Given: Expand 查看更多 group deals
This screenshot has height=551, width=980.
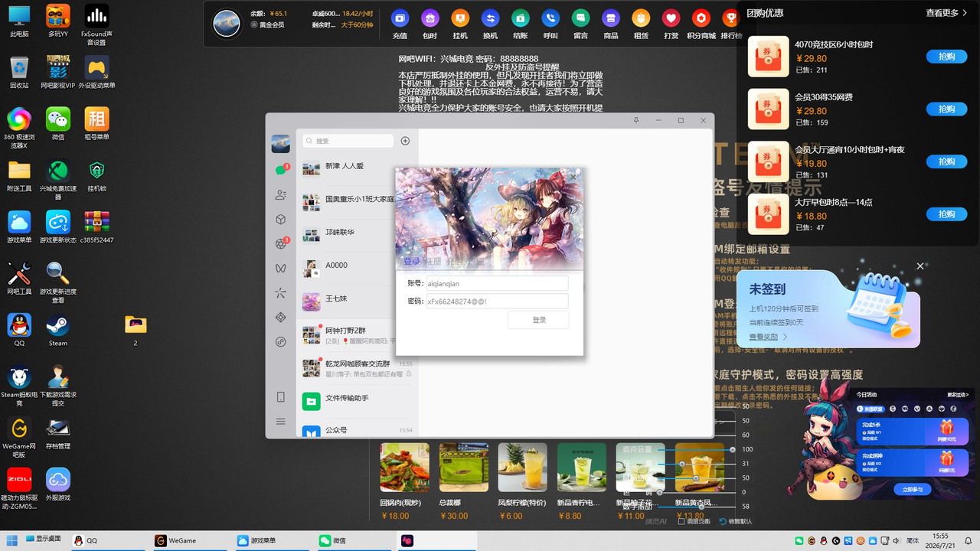Looking at the screenshot, I should tap(946, 13).
